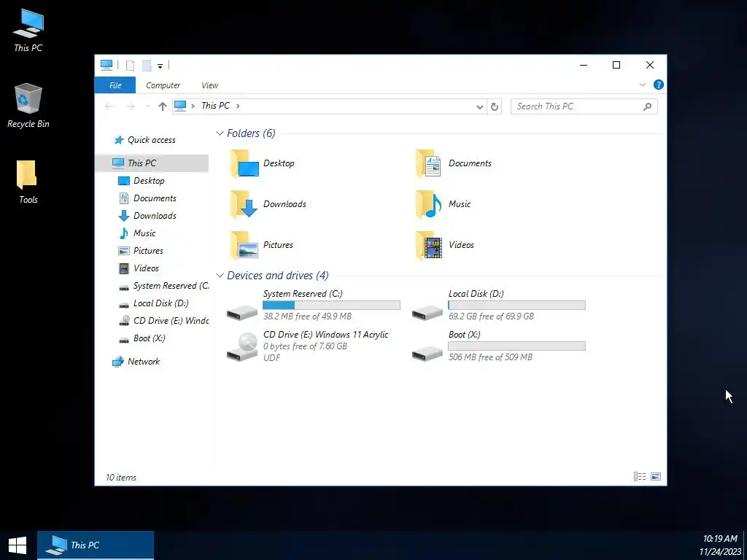Select This PC in navigation pane
The width and height of the screenshot is (747, 560).
pos(152,163)
